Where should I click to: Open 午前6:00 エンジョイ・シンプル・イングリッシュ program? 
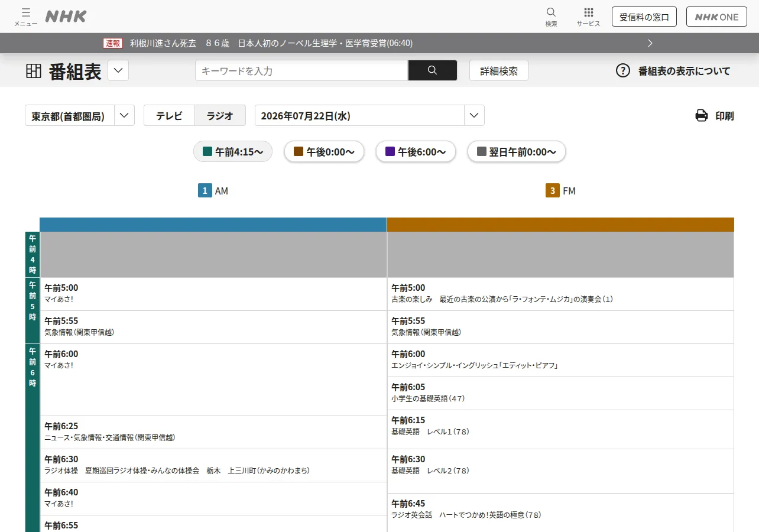point(560,360)
